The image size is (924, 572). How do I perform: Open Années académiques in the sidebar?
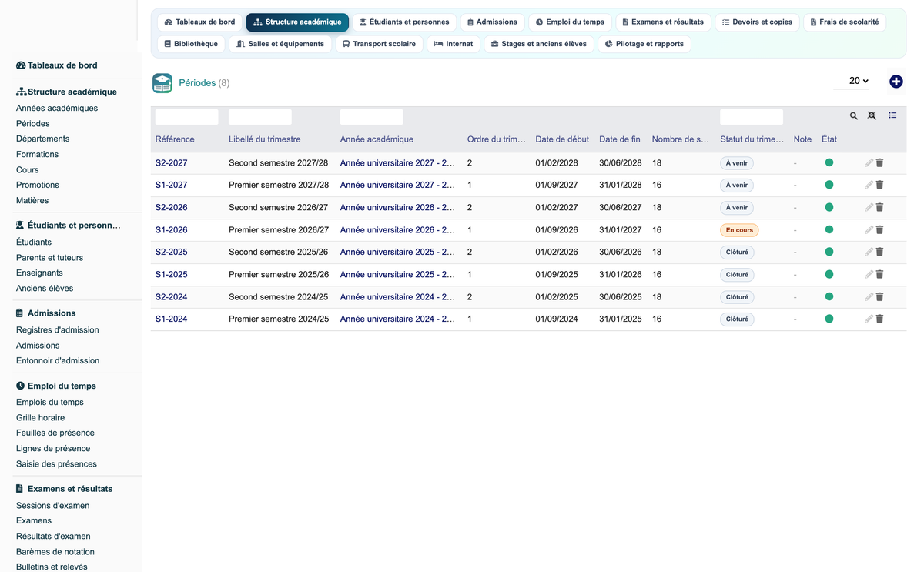coord(57,109)
